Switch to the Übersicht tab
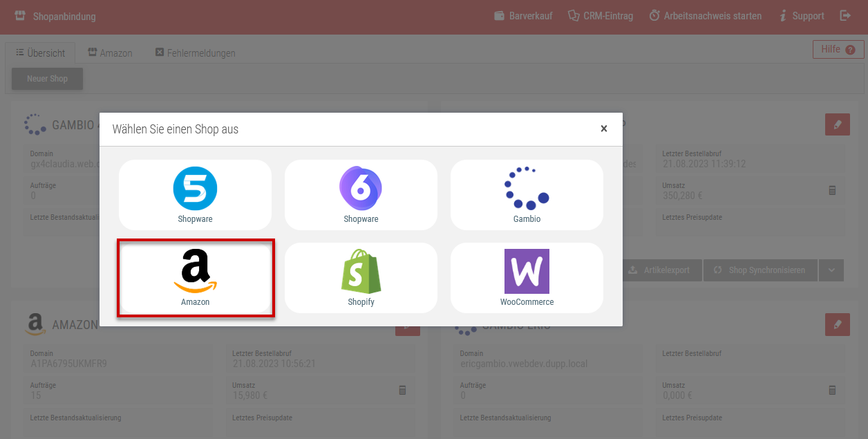 click(x=41, y=53)
